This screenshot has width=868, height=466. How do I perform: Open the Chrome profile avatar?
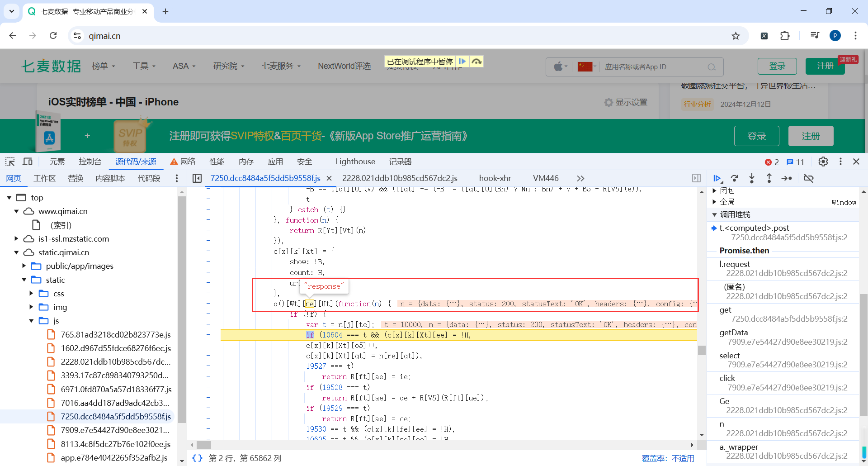coord(835,36)
